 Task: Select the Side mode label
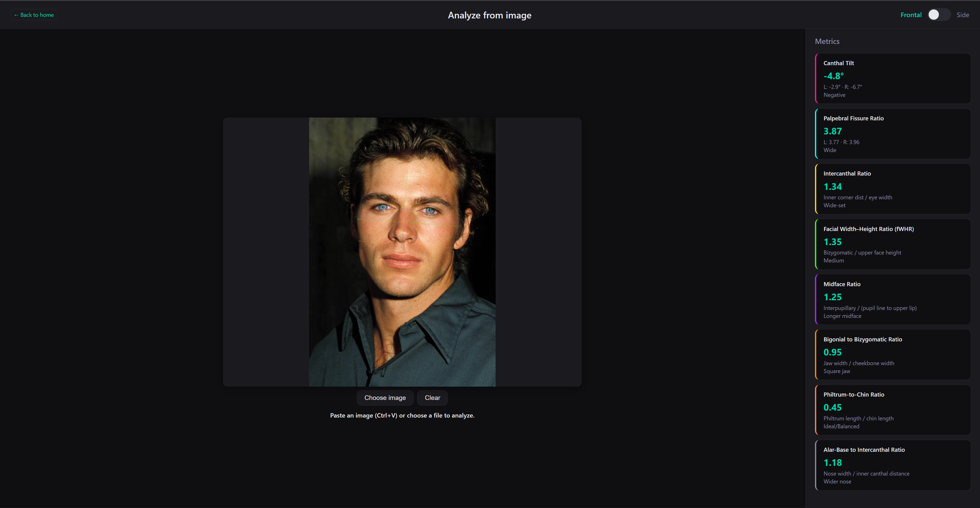[963, 15]
